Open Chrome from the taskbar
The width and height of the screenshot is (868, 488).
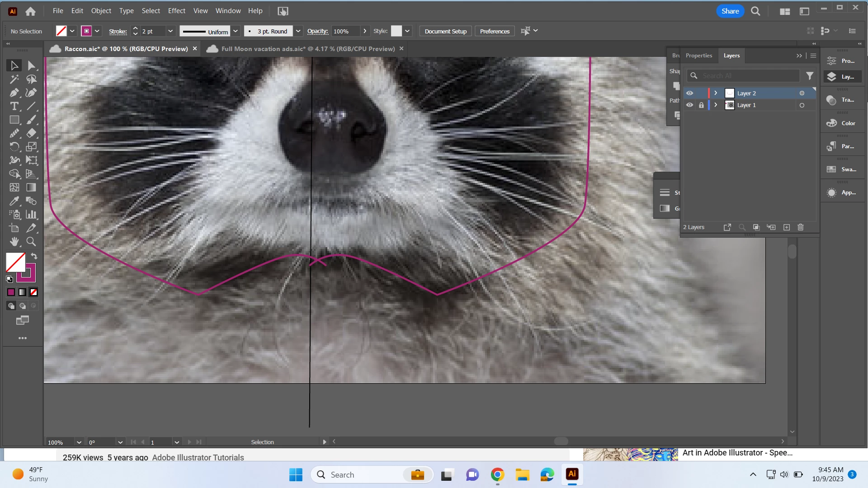(497, 474)
